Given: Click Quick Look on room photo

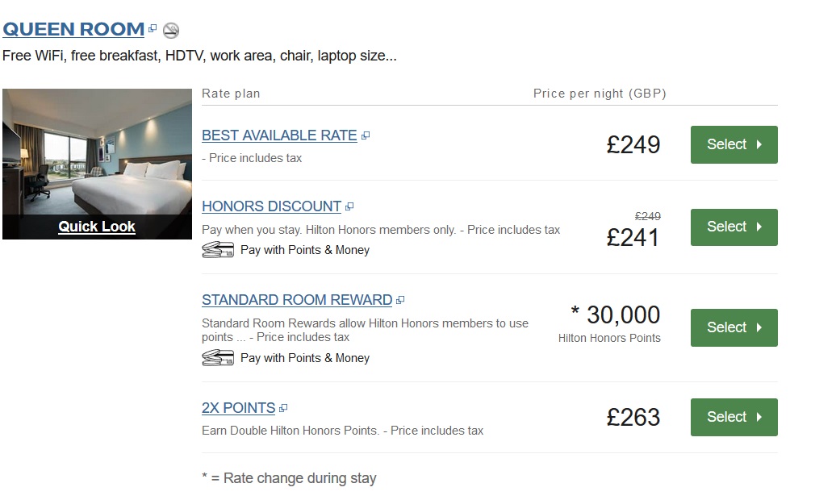Looking at the screenshot, I should (x=97, y=227).
